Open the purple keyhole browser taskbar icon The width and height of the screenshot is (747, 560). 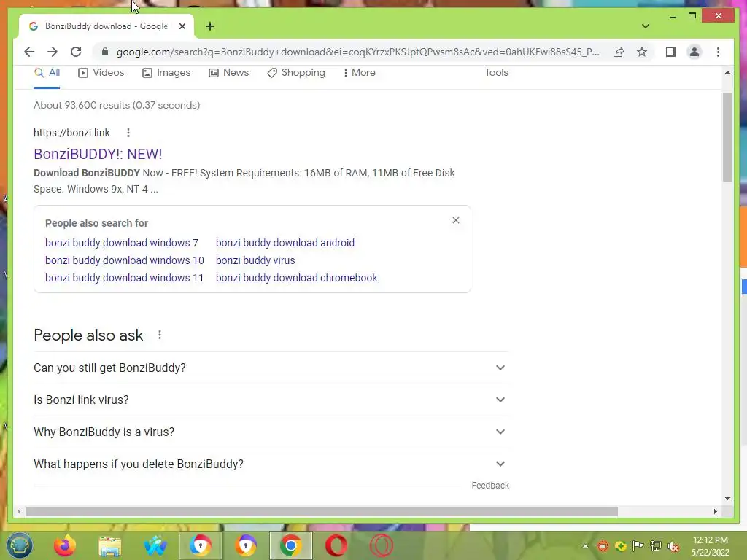point(246,545)
